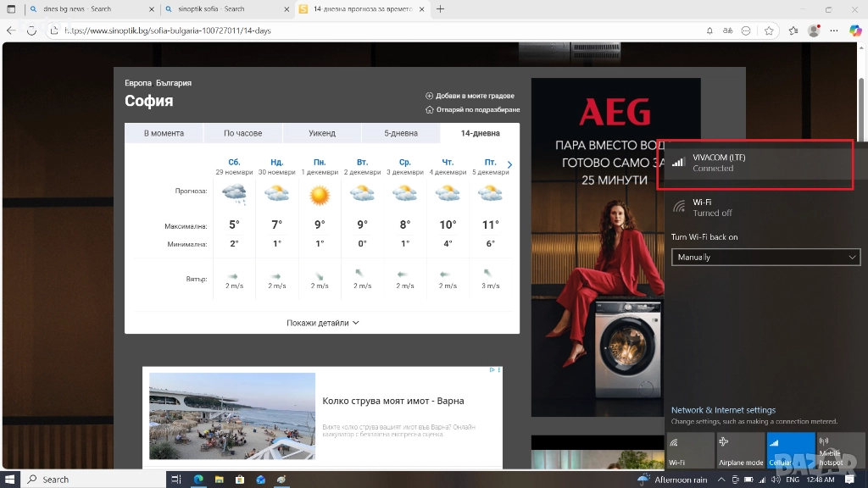Open 'Turn Wi-Fi back on' Manually dropdown
868x488 pixels.
pyautogui.click(x=765, y=257)
